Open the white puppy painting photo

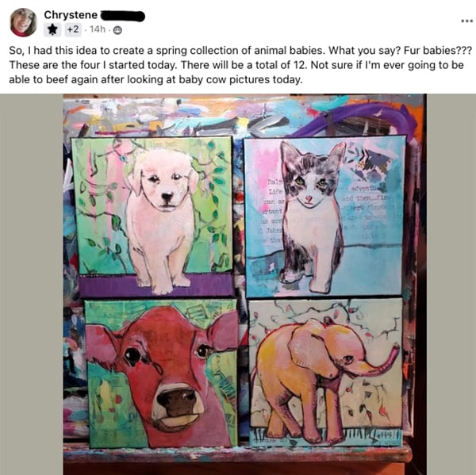coord(152,216)
